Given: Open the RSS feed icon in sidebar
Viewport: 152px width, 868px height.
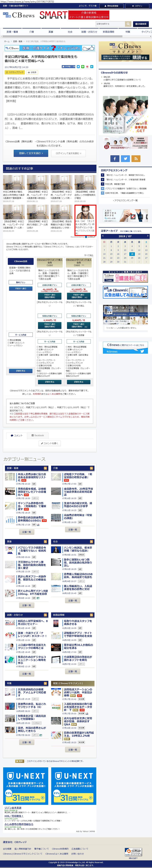Looking at the screenshot, I should [136, 158].
